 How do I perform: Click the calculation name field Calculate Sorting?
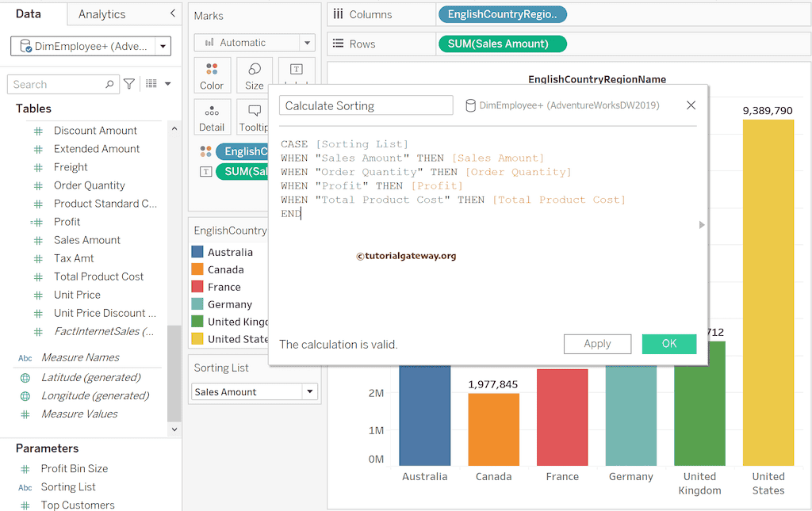366,105
